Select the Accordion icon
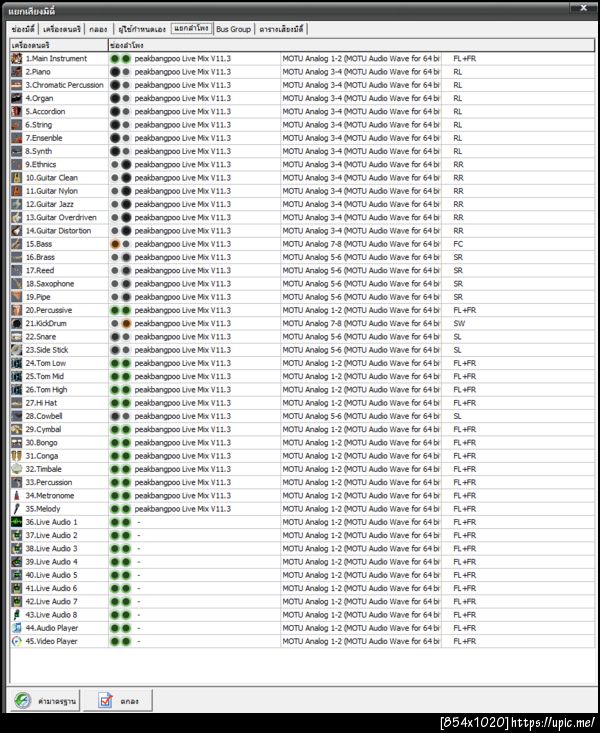 point(16,111)
